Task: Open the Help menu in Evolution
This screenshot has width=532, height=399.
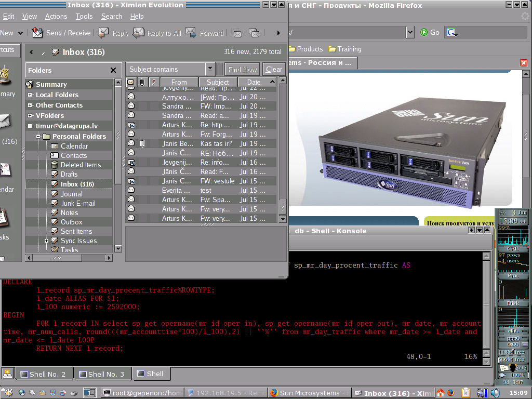Action: (x=137, y=16)
